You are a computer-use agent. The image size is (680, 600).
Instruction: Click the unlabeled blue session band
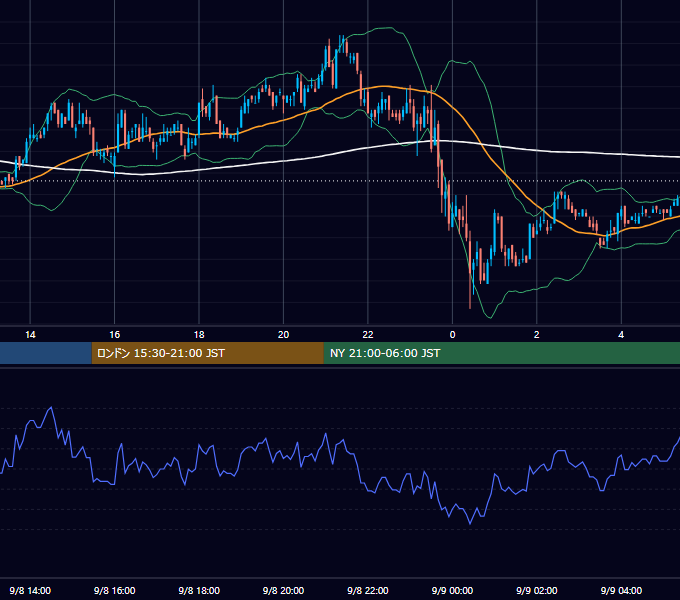click(x=46, y=353)
